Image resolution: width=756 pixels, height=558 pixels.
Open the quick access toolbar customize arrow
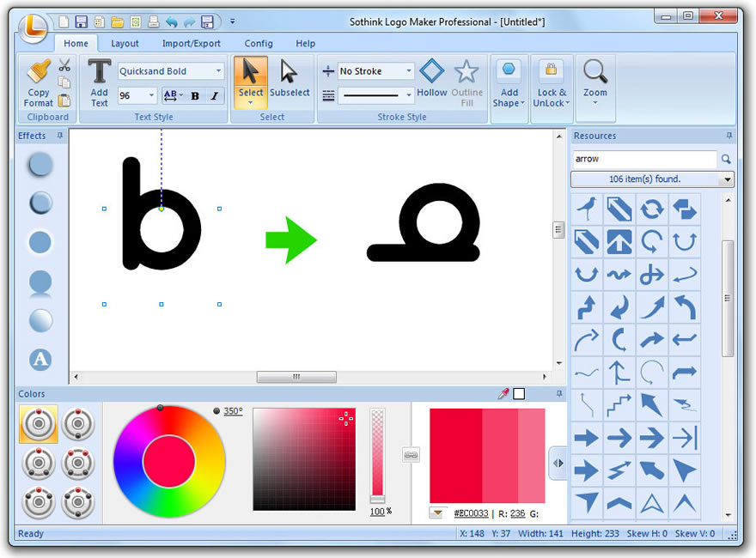(233, 21)
